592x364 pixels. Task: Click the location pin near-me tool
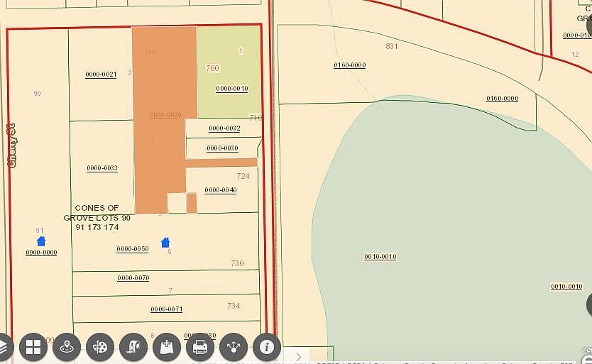tap(67, 347)
